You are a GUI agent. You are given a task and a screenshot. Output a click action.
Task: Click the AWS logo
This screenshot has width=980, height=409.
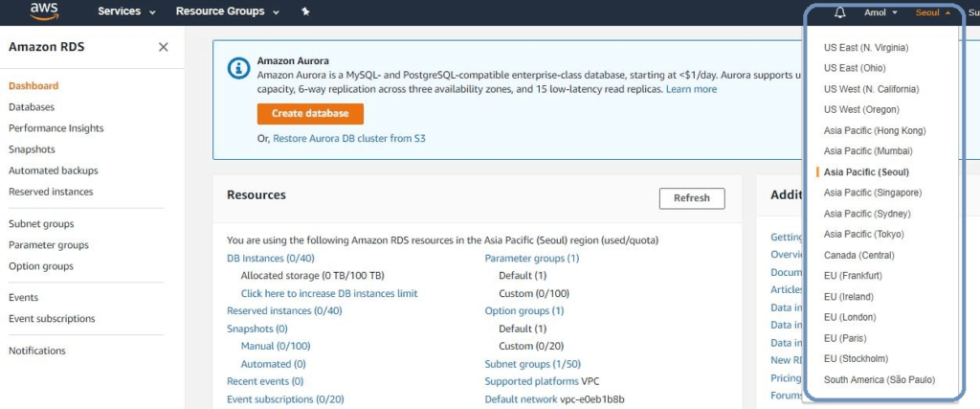(44, 11)
